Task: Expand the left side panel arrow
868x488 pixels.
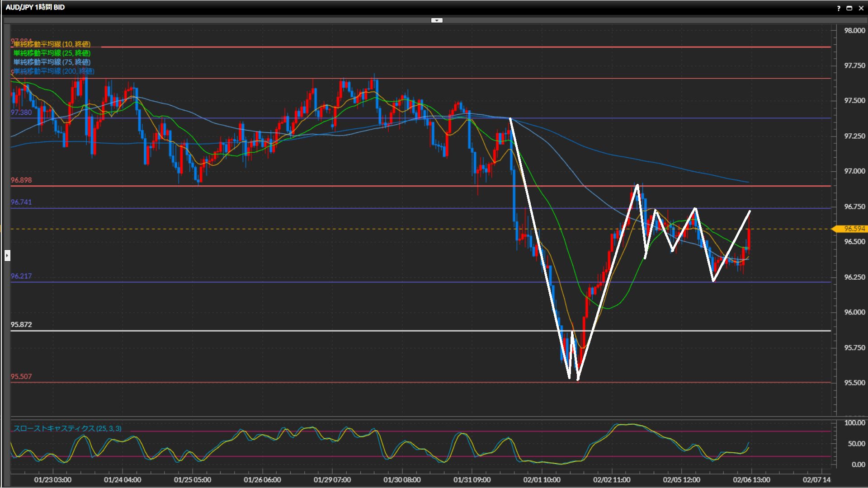Action: 7,256
